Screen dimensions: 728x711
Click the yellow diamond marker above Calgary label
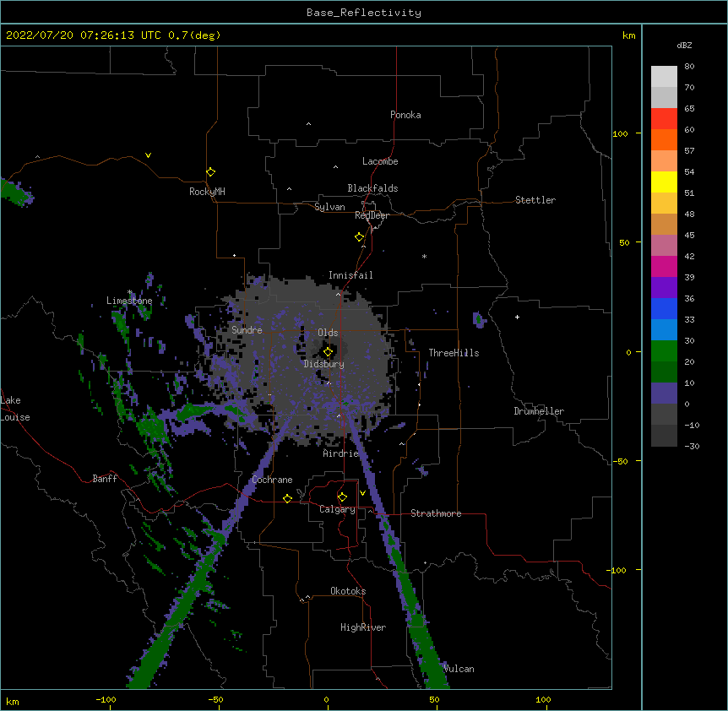tap(342, 497)
